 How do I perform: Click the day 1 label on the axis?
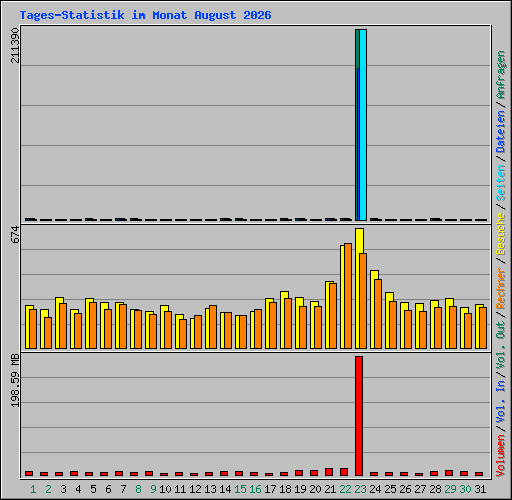pos(33,489)
